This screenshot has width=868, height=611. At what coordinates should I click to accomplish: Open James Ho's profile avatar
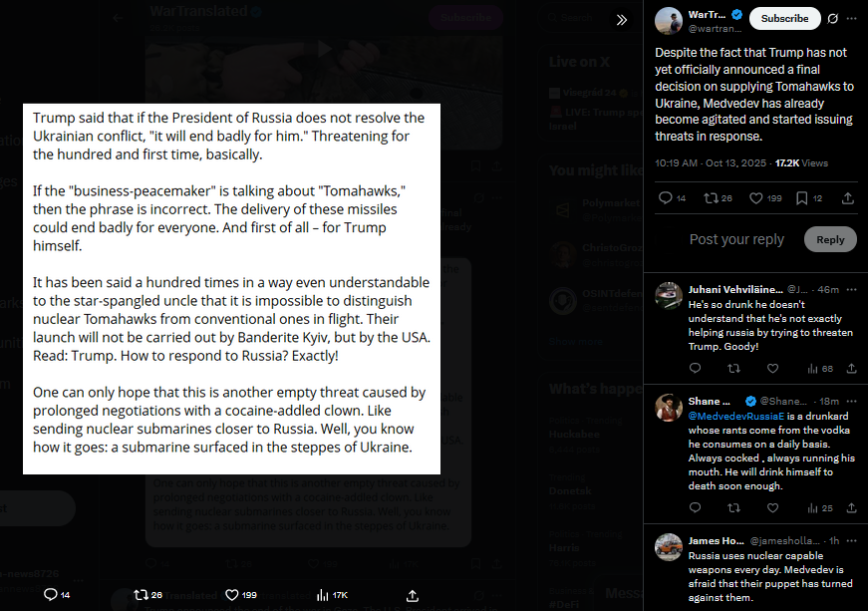(668, 547)
